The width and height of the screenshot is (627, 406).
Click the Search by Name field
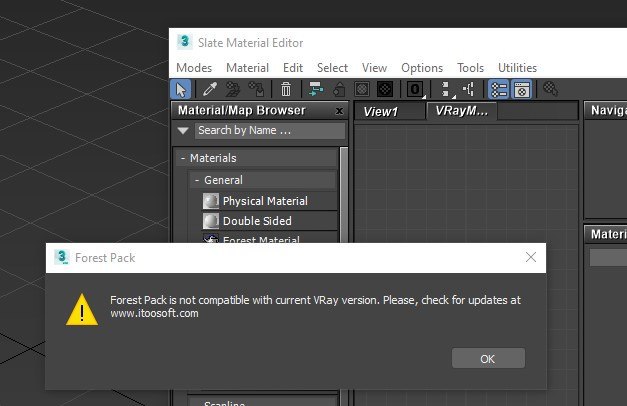click(x=270, y=130)
